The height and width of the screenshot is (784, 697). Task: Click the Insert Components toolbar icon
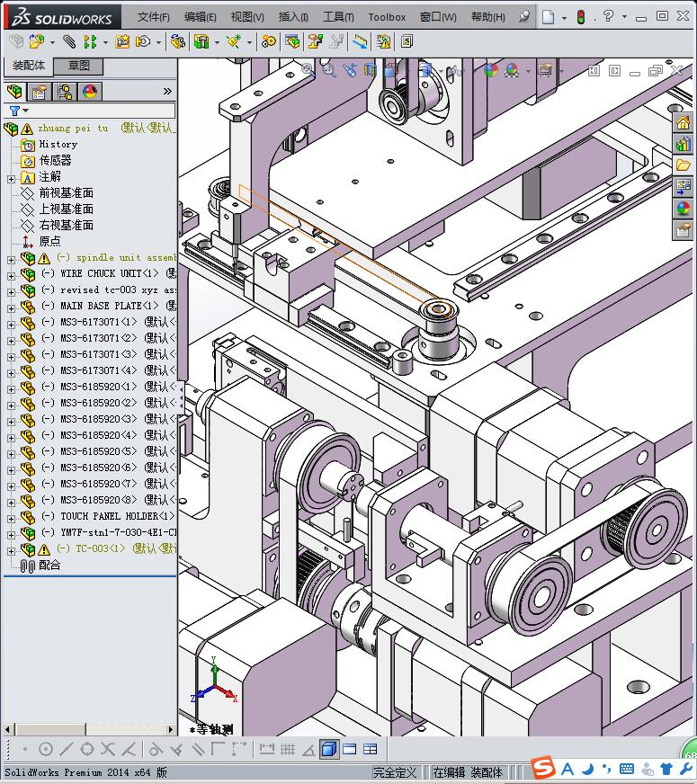pos(37,41)
